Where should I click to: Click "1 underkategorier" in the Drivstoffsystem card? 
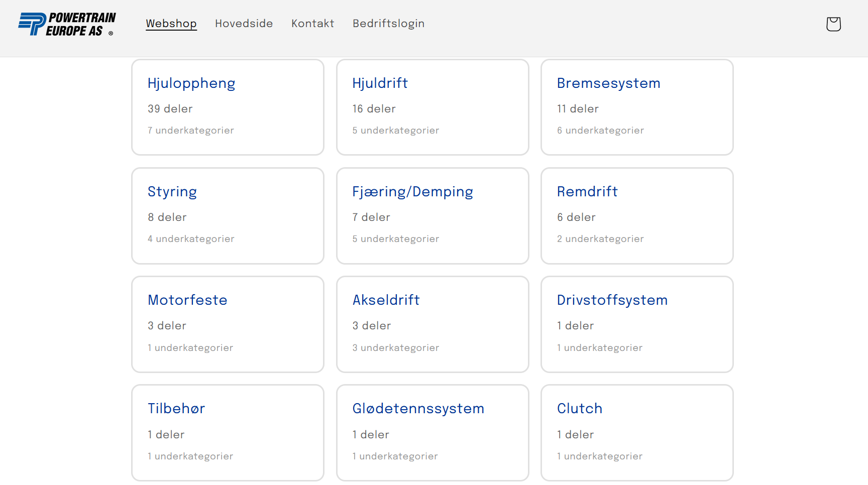tap(600, 348)
